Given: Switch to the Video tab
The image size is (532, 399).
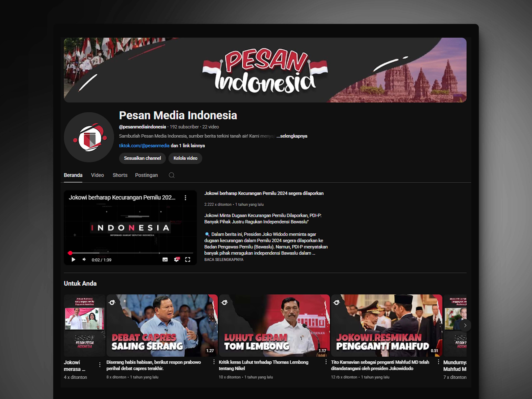Looking at the screenshot, I should [97, 175].
